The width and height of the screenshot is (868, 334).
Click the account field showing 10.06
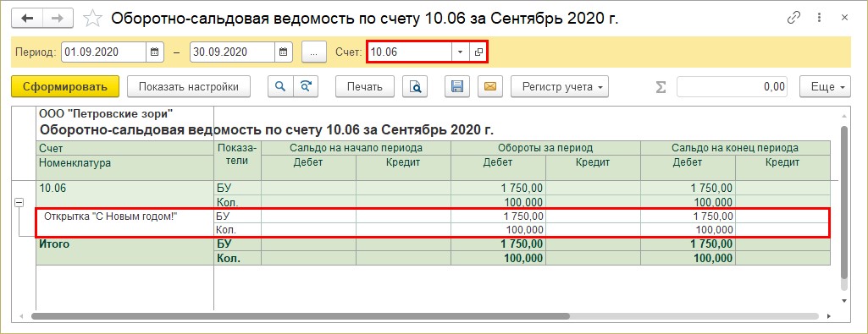pos(410,52)
